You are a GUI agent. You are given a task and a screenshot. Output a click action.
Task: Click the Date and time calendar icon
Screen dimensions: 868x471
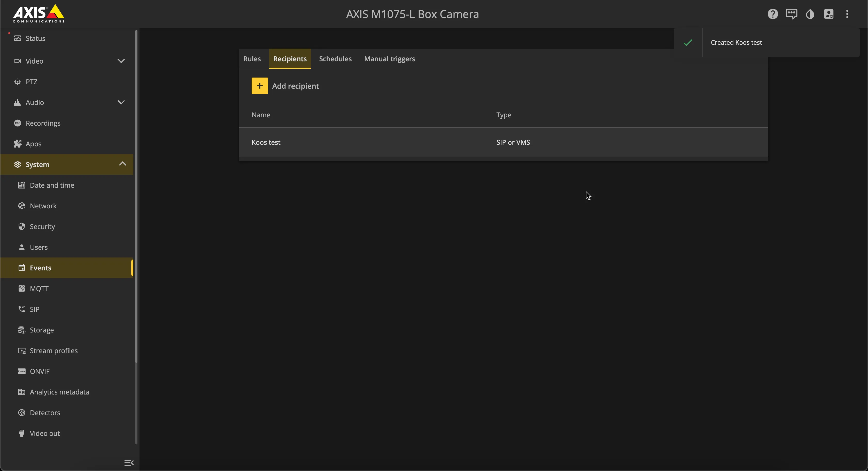(21, 185)
